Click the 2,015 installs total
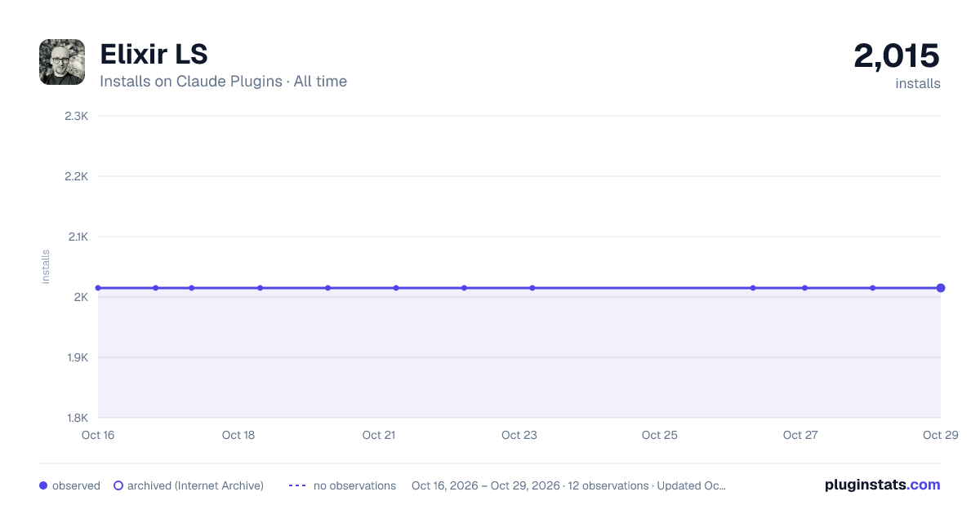This screenshot has width=980, height=514. (897, 55)
